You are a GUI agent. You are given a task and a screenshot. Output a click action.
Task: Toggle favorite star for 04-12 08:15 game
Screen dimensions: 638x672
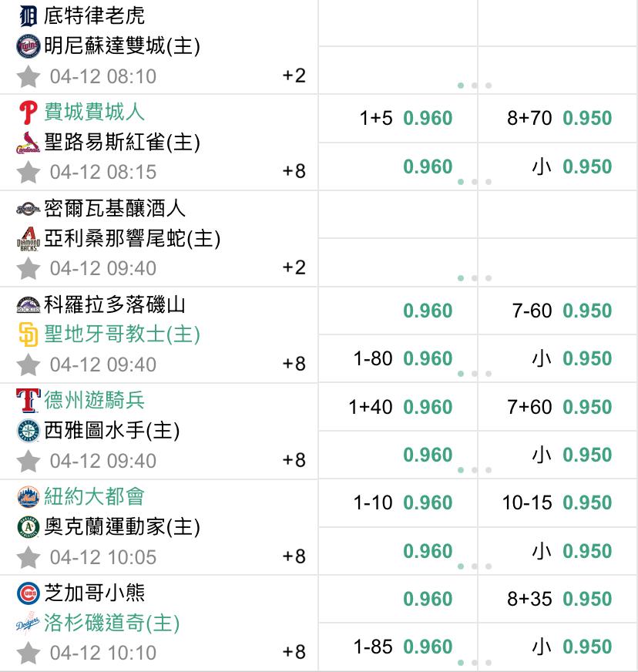[29, 173]
